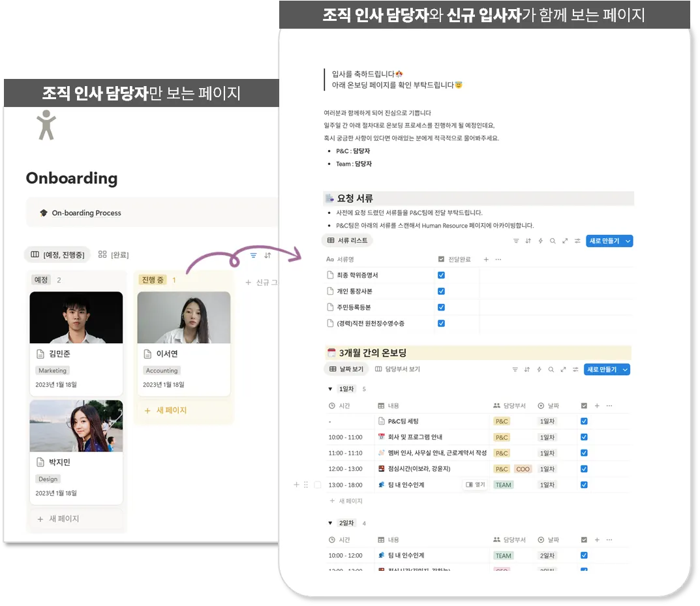This screenshot has height=606, width=700.
Task: Switch to the [예정, 진행중] board tab
Action: click(57, 255)
